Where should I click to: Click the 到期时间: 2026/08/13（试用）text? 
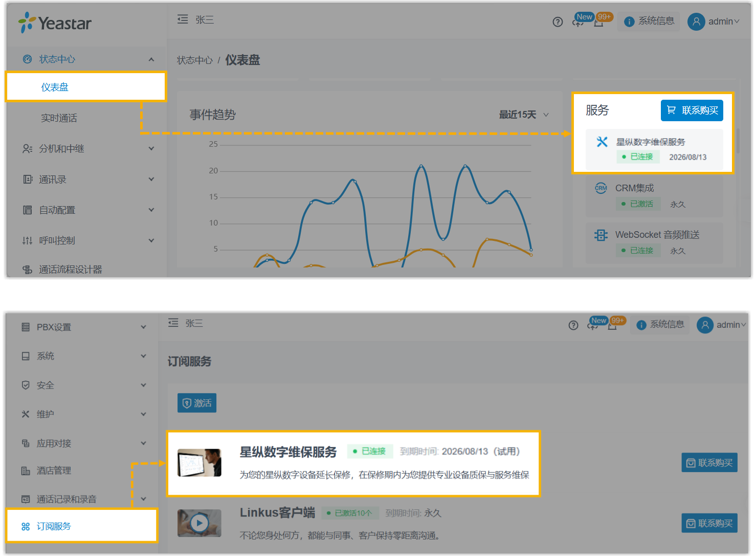pyautogui.click(x=460, y=452)
